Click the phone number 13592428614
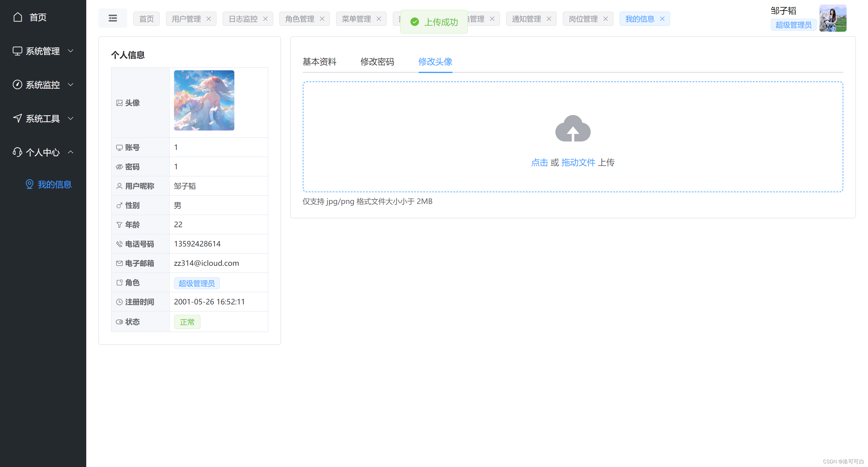The image size is (868, 467). coord(197,244)
